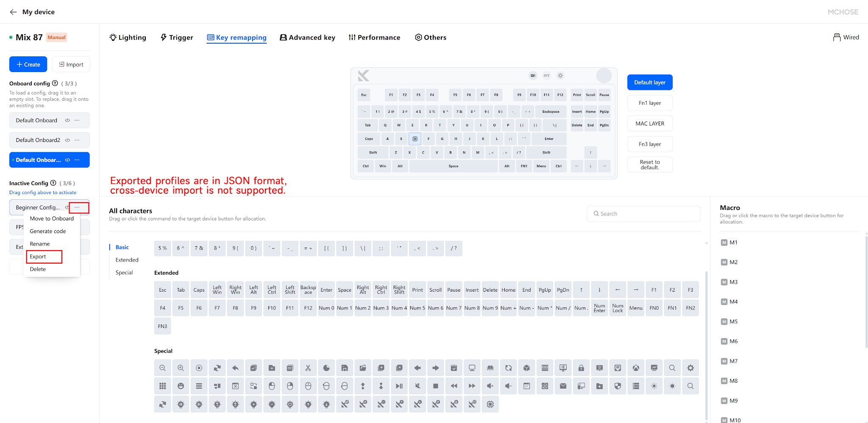Screen dimensions: 868x423
Task: Click Reset to default button
Action: (650, 164)
